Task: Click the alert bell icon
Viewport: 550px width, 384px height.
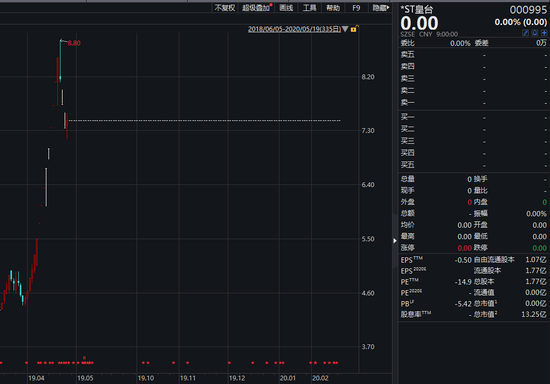Action: (x=535, y=33)
